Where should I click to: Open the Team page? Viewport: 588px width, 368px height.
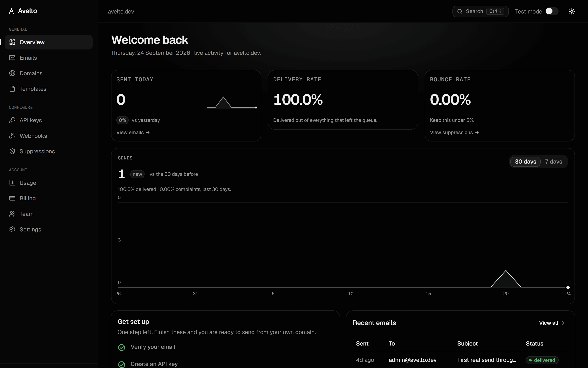pyautogui.click(x=49, y=214)
